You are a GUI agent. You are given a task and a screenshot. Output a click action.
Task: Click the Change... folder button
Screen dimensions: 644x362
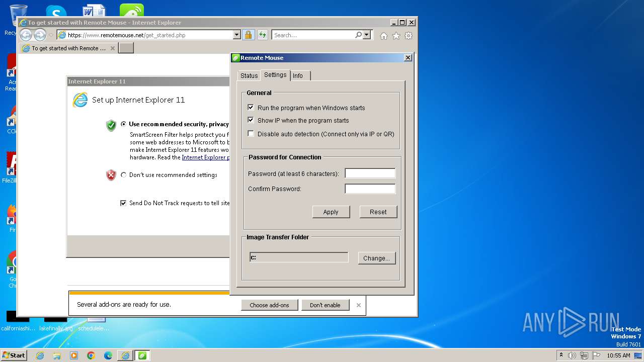tap(377, 258)
